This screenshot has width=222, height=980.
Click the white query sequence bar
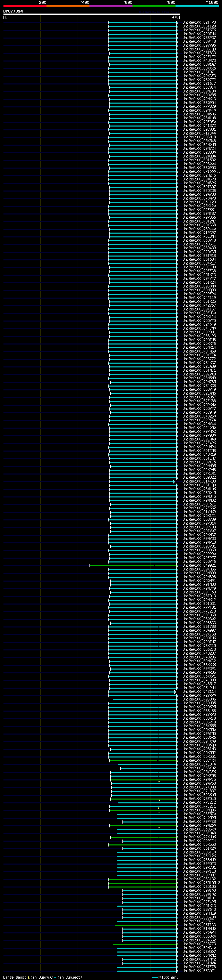coord(92,14)
